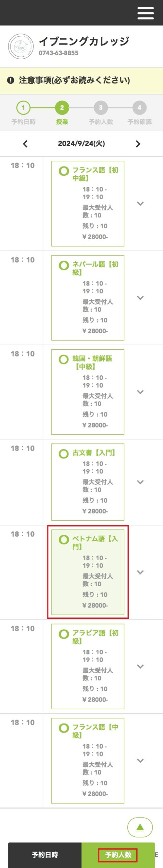Screen dimensions: 163x868
Task: Click the scroll-to-top triangle button
Action: point(140,827)
